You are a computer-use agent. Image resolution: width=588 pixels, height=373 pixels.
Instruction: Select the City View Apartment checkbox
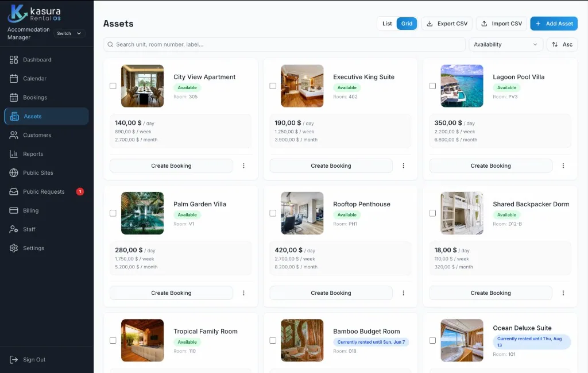(113, 86)
